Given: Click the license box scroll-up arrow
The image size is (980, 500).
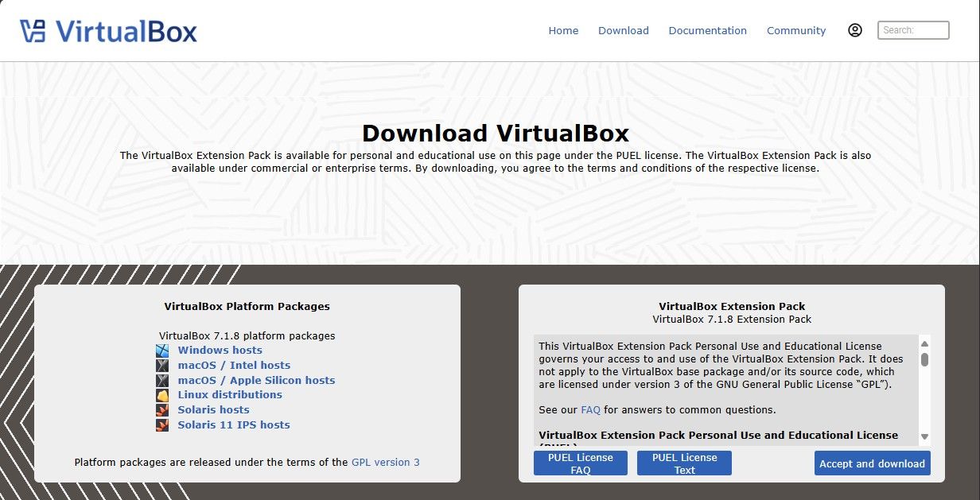Looking at the screenshot, I should (924, 343).
